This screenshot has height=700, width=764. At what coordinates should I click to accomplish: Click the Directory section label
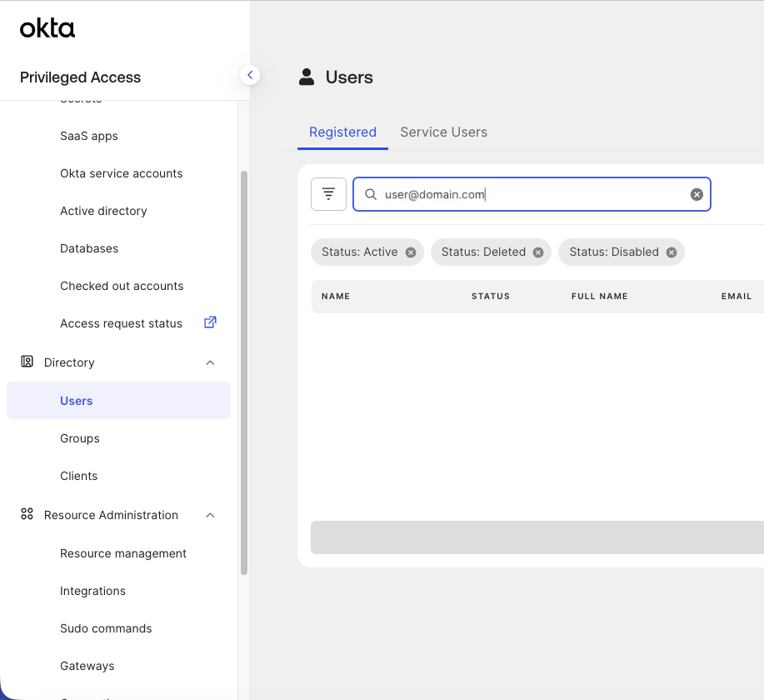(69, 362)
